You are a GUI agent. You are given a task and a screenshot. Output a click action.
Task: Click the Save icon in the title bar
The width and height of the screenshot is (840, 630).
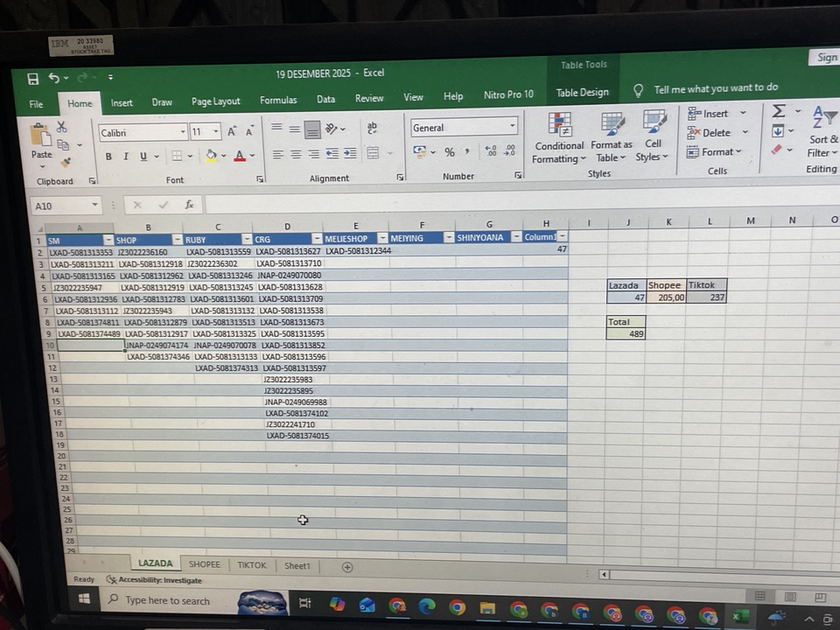pos(33,79)
